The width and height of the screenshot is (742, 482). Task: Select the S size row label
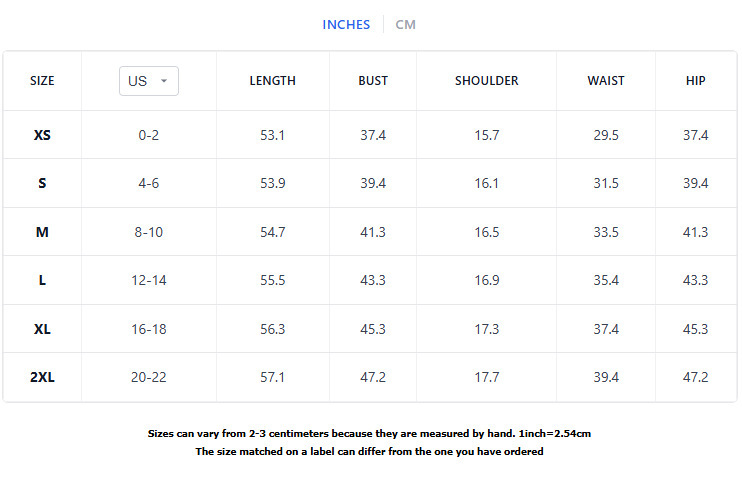tap(42, 183)
